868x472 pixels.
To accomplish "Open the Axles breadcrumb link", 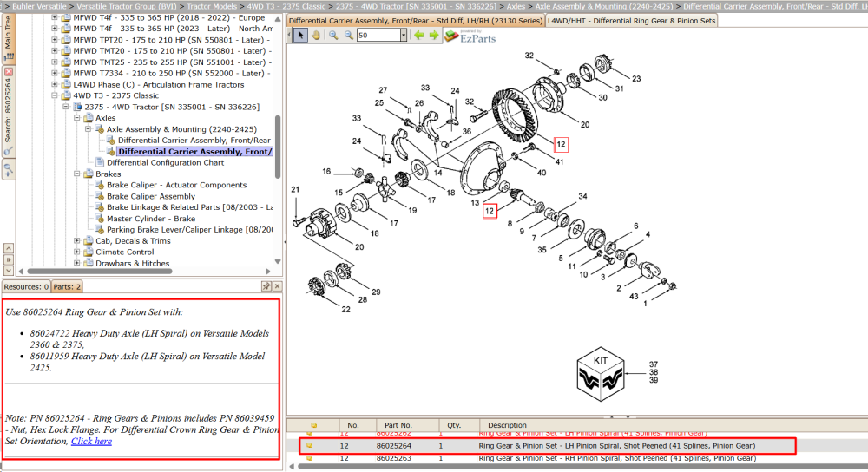I will [x=516, y=6].
